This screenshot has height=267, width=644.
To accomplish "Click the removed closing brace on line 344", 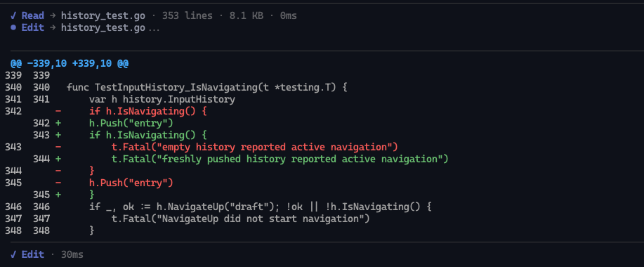I will [91, 171].
